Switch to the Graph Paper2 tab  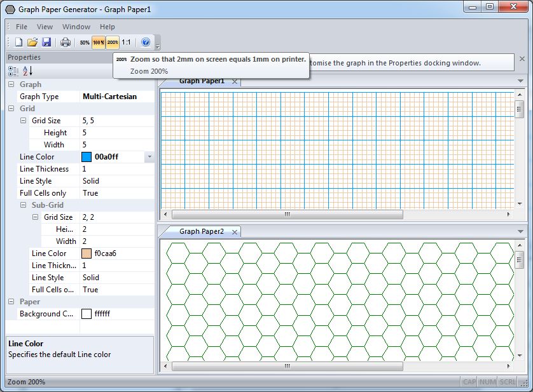click(x=201, y=232)
